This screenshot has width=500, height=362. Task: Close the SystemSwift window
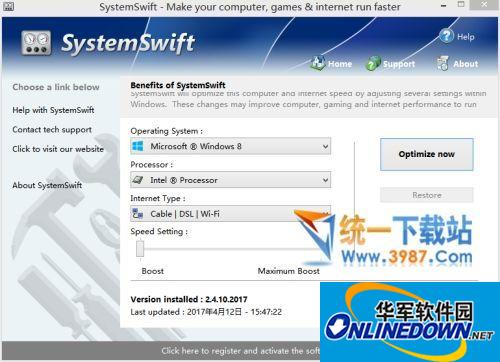tap(484, 5)
